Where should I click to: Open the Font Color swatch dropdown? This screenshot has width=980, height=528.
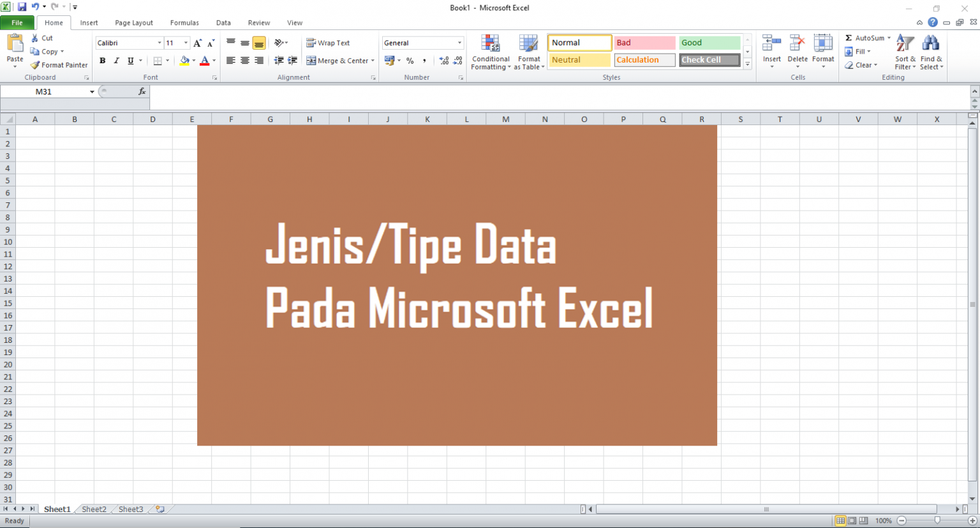coord(212,61)
